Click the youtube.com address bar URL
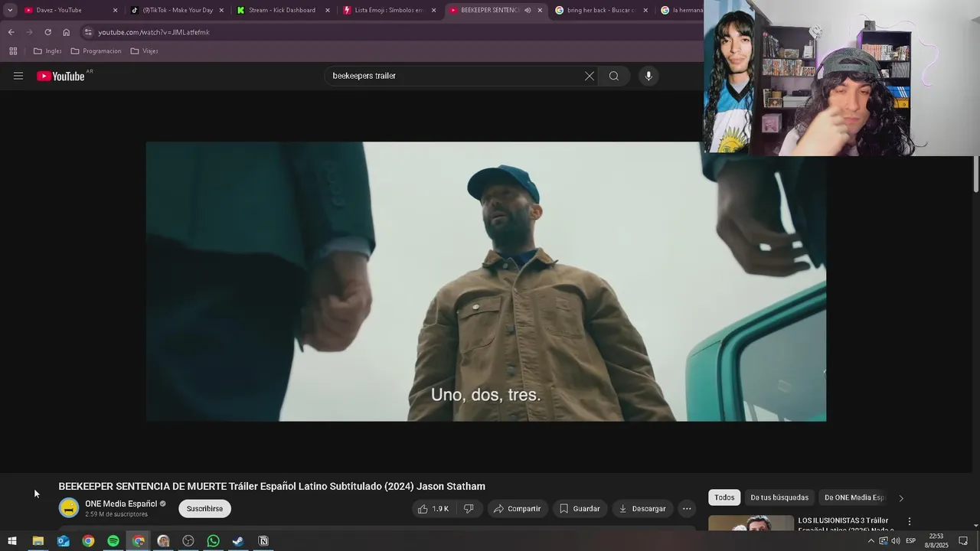980x551 pixels. click(x=154, y=32)
